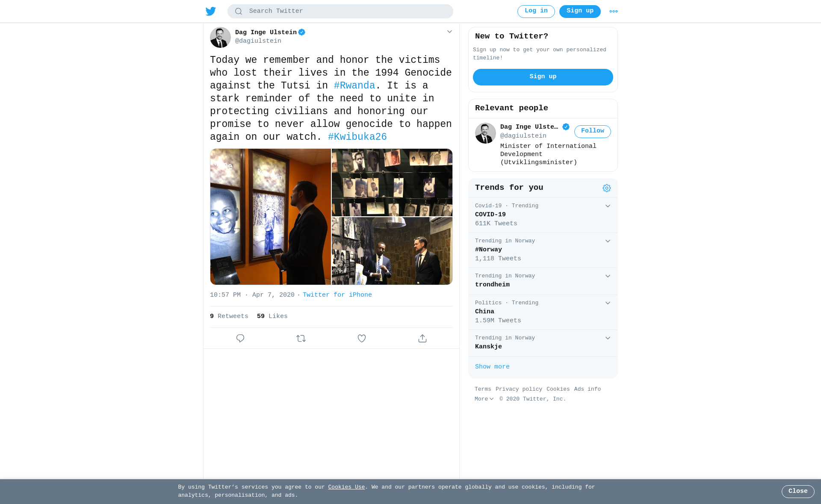Click the Log in button
This screenshot has height=504, width=821.
(536, 11)
